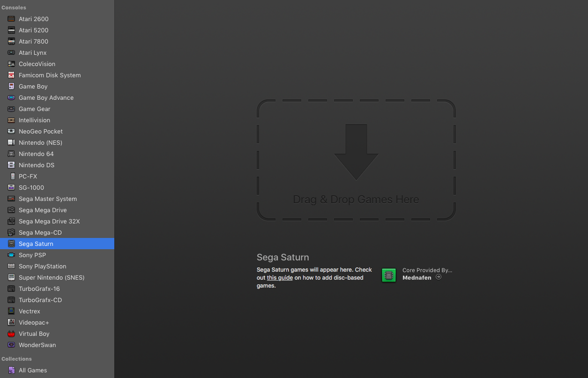The image size is (588, 378).
Task: Click 'Core Provided By...' label
Action: point(427,270)
